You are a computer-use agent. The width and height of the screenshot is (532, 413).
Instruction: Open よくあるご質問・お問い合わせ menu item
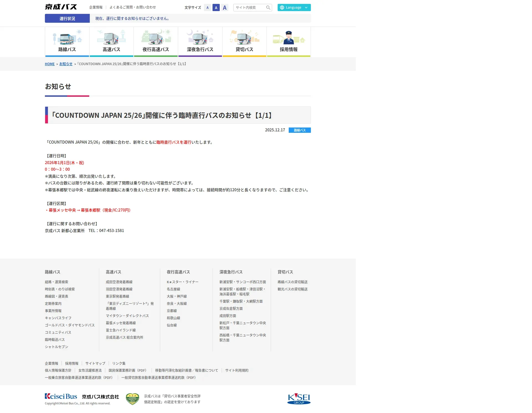click(132, 7)
